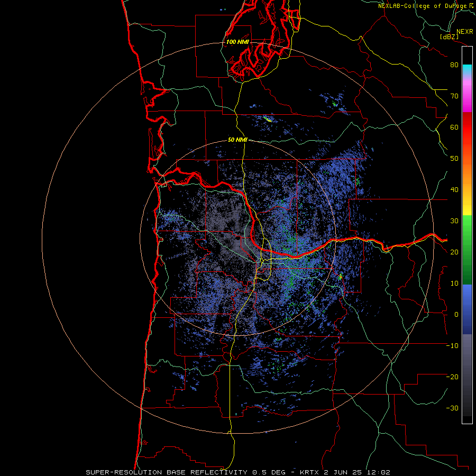Click the SUPER-RESOLUTION BASE REFLECTIVITY caption
The image size is (476, 476).
167,472
